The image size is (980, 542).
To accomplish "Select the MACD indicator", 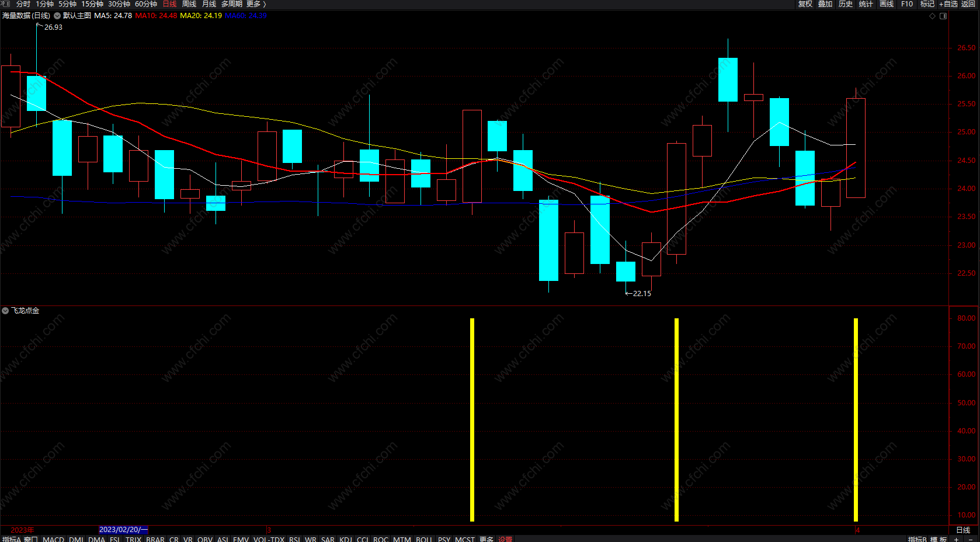I will click(54, 539).
